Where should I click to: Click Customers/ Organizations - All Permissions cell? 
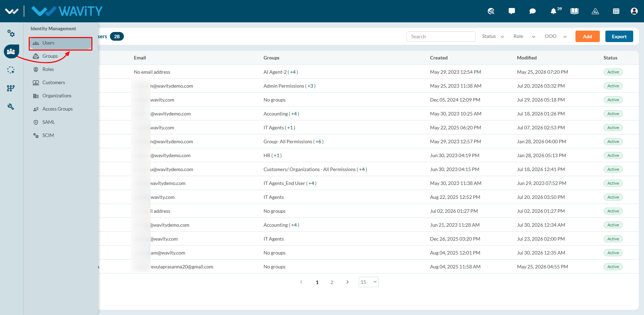point(315,169)
